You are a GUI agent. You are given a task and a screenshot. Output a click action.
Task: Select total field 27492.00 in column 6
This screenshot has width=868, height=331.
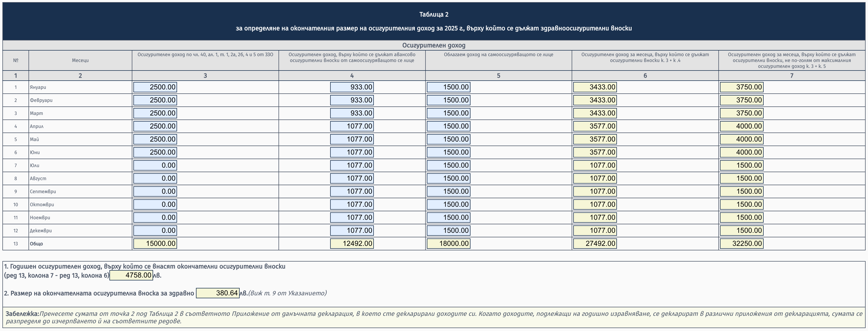(x=595, y=243)
